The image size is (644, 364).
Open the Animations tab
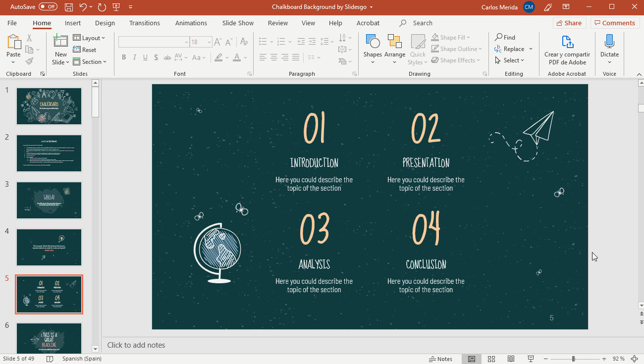click(191, 23)
